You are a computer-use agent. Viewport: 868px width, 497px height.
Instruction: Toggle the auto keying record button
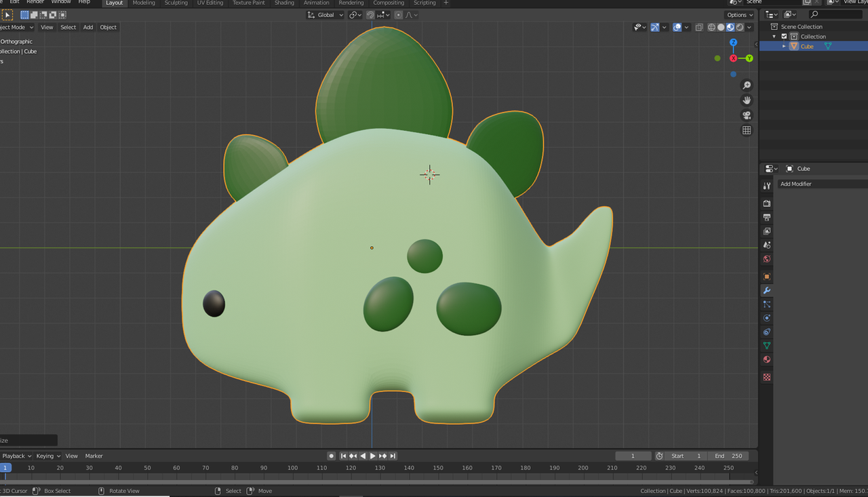coord(331,456)
